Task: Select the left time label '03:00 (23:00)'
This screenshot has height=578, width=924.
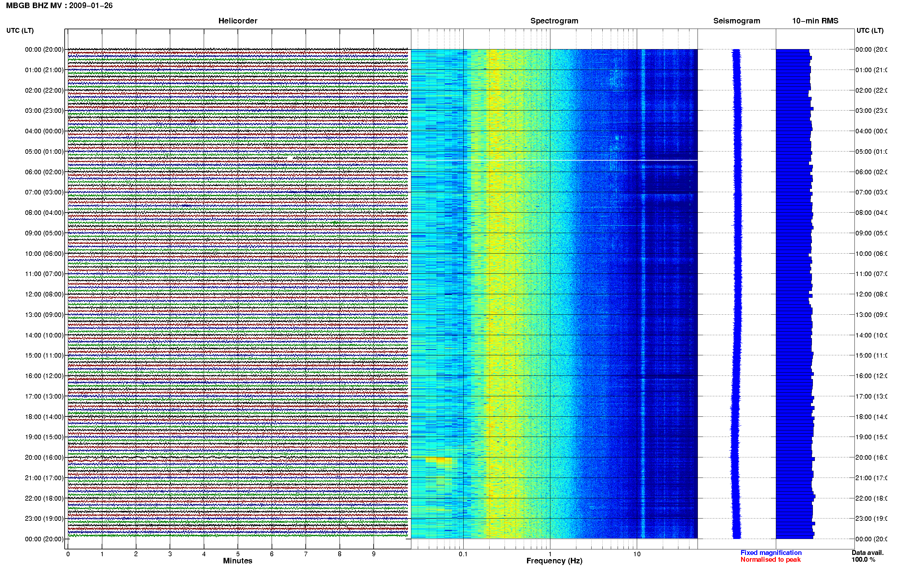Action: [x=44, y=111]
